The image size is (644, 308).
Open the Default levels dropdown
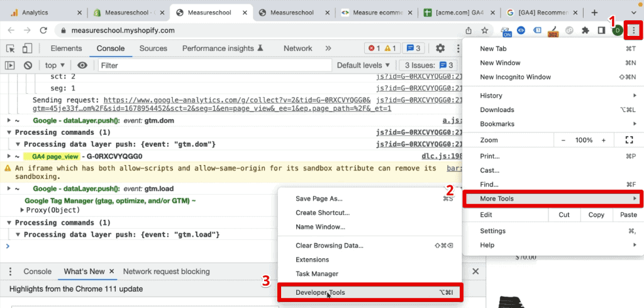(364, 65)
